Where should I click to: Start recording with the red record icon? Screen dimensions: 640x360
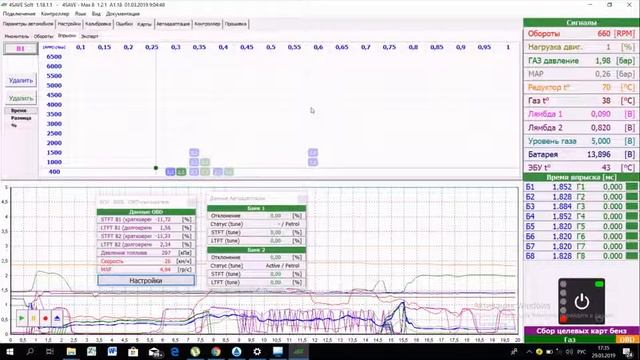[x=45, y=318]
